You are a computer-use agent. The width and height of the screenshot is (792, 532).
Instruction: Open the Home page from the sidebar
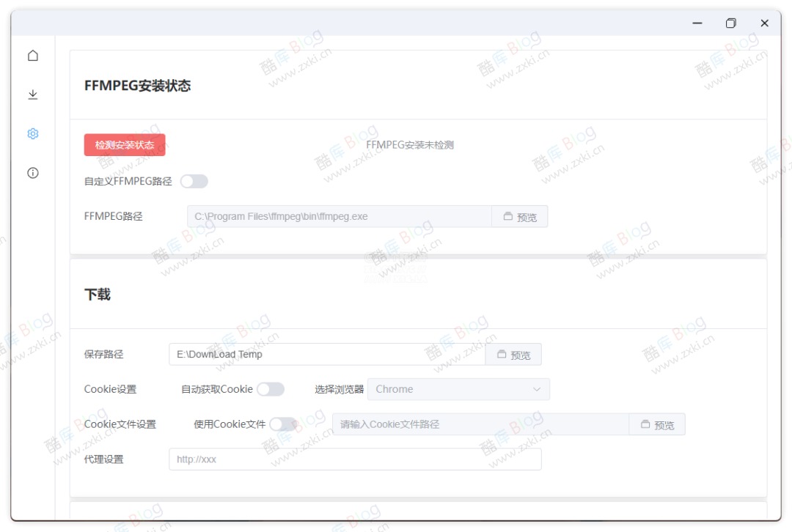point(32,55)
